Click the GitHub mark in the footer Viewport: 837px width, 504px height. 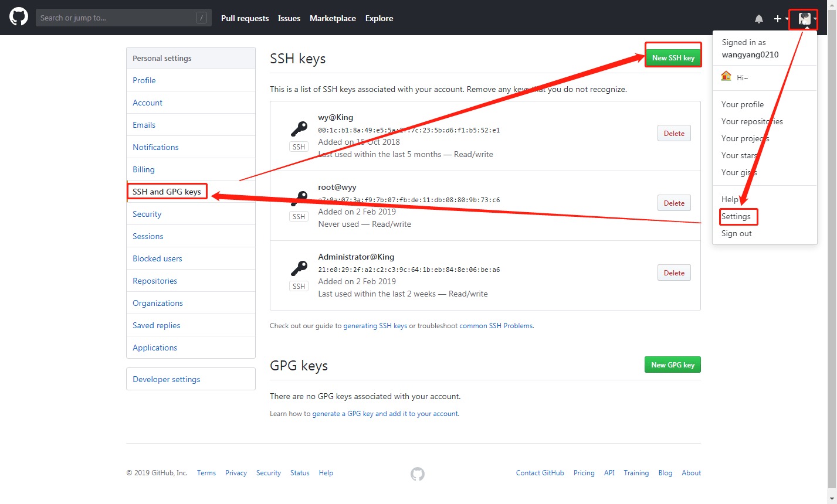pos(418,474)
